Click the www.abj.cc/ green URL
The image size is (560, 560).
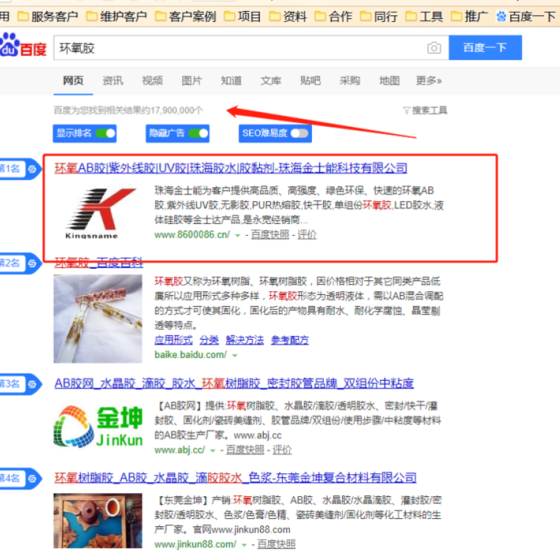click(x=180, y=450)
